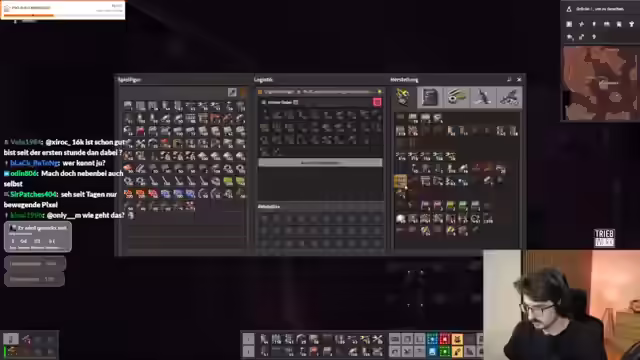Select the first red science pack stack in the inventory
Image resolution: width=640 pixels, height=360 pixels.
click(128, 193)
